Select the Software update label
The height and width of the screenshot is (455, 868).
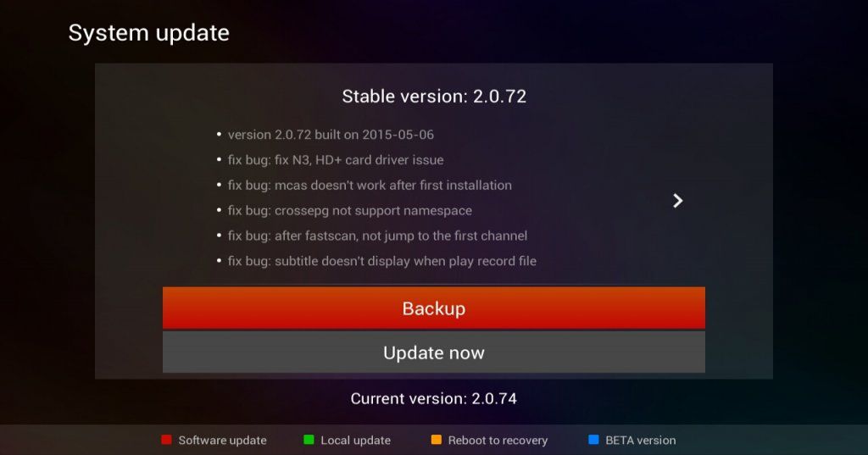(x=222, y=440)
